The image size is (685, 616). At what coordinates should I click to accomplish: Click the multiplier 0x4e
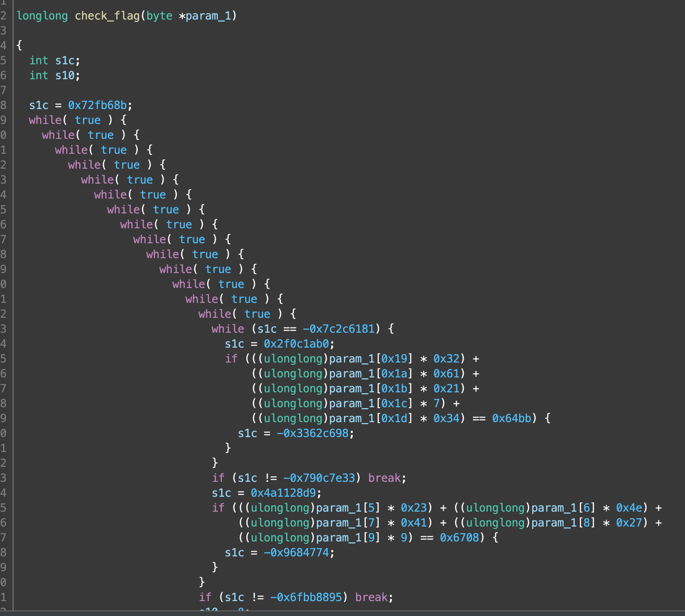pos(629,508)
